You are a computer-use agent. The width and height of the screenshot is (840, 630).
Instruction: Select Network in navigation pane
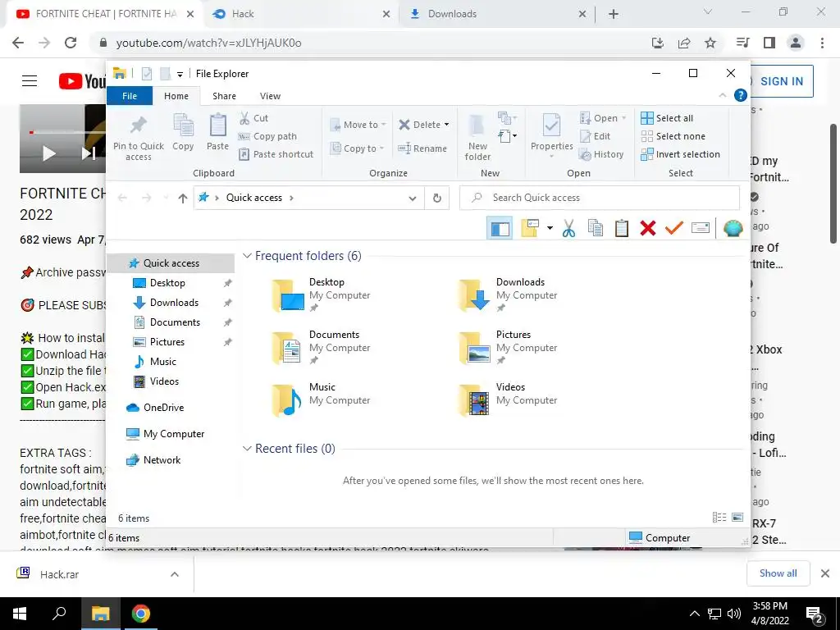(162, 460)
